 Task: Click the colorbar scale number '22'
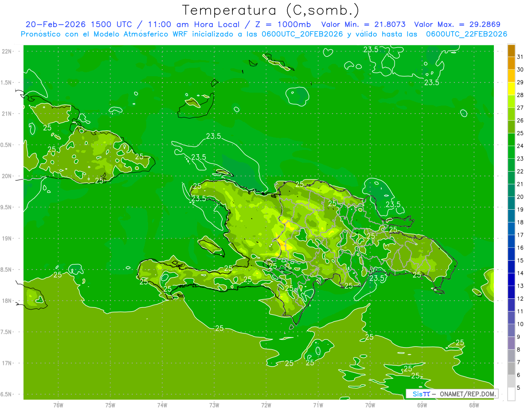tap(520, 172)
